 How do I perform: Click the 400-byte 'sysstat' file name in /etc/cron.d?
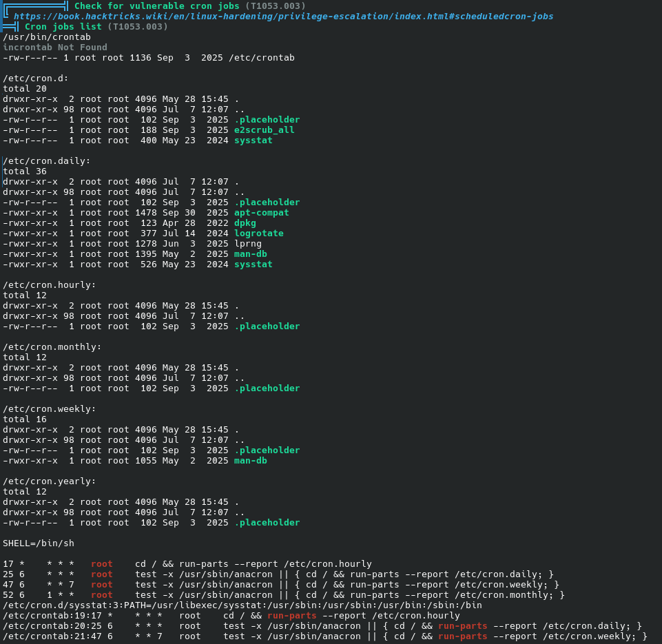254,141
